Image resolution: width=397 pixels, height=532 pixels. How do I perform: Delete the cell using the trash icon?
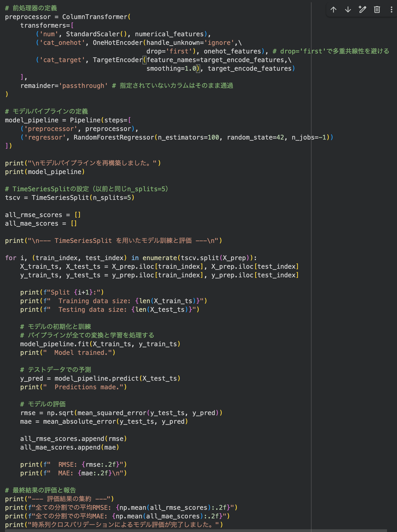point(377,10)
